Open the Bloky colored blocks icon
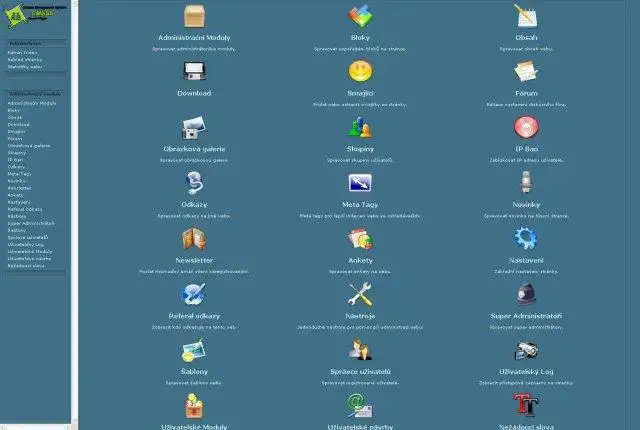This screenshot has height=430, width=640. (x=360, y=16)
